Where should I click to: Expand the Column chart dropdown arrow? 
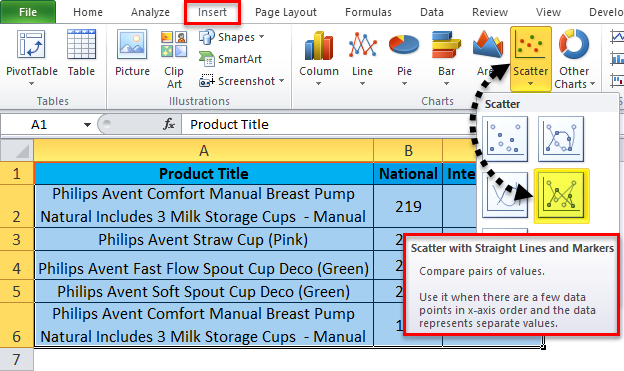pos(318,84)
